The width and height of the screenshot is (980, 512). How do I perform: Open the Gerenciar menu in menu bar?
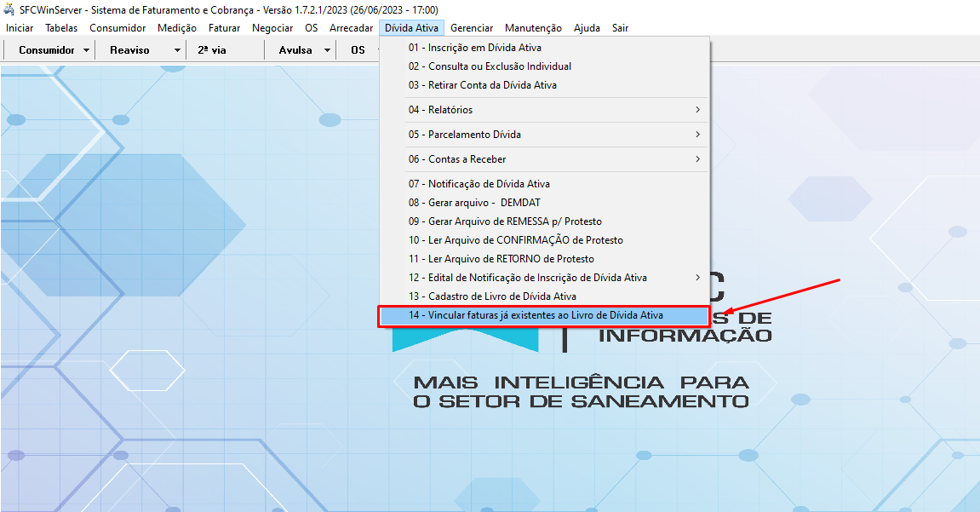[472, 28]
